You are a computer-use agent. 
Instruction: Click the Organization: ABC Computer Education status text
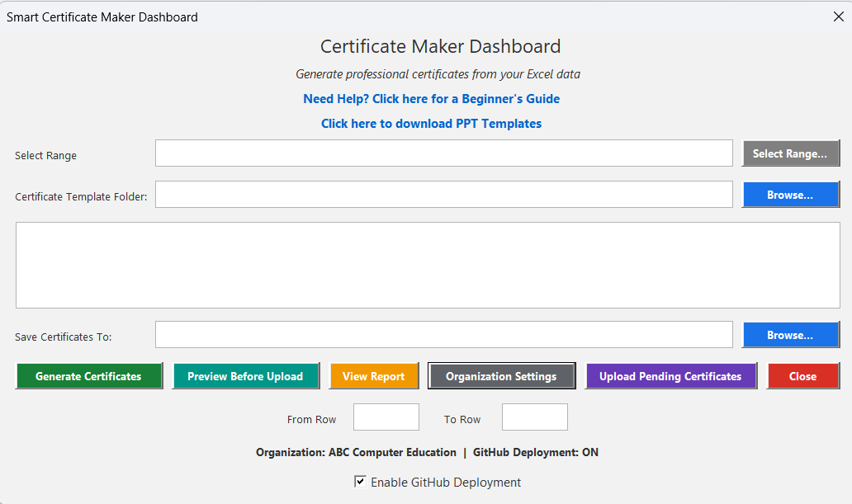(x=356, y=452)
